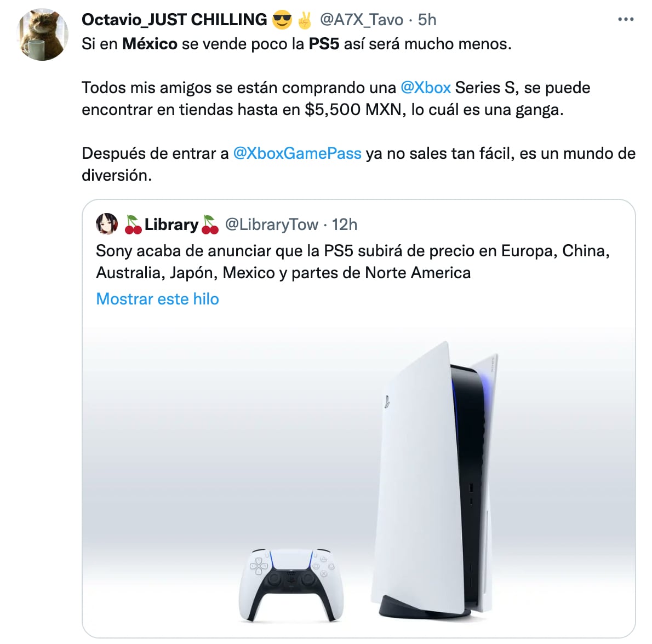The image size is (652, 644).
Task: Click Octavio's cat profile avatar
Action: [42, 34]
